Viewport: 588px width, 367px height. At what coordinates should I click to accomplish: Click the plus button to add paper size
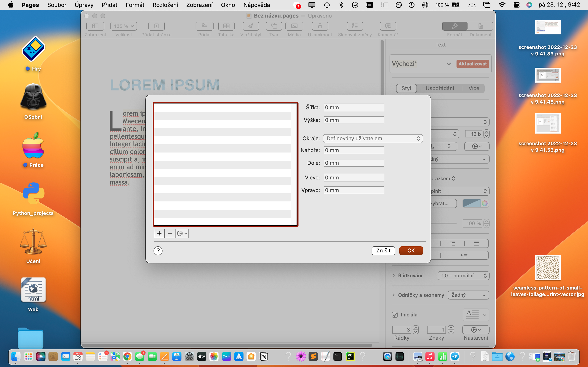pyautogui.click(x=159, y=233)
